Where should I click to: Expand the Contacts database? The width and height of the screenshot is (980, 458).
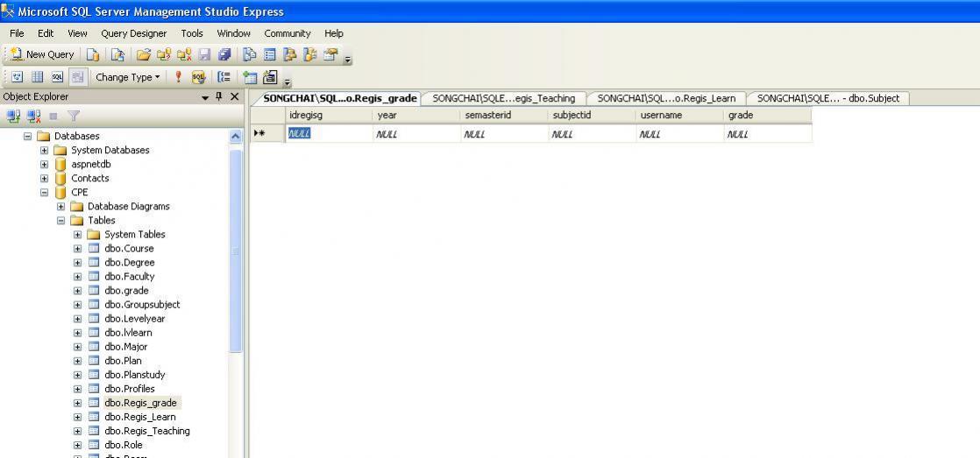44,179
